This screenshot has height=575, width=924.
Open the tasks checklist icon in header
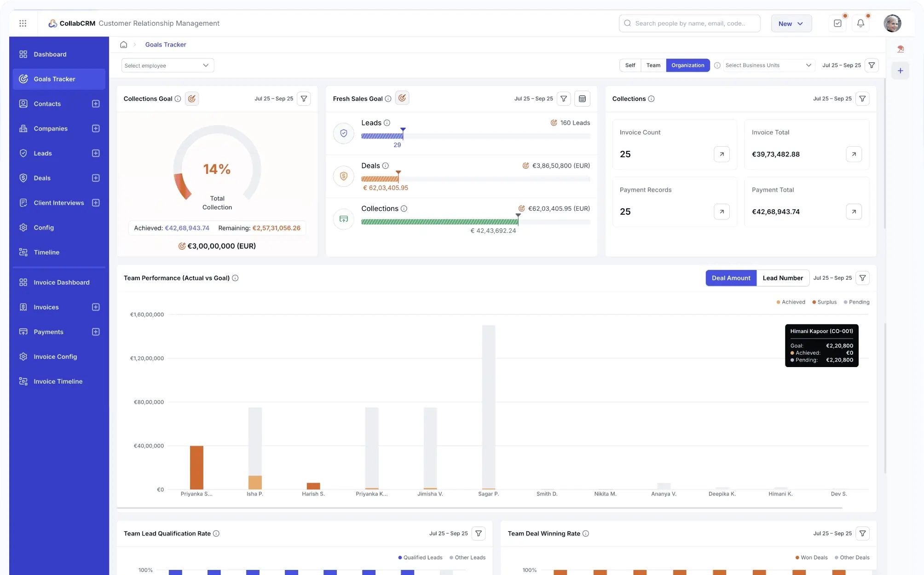click(837, 23)
